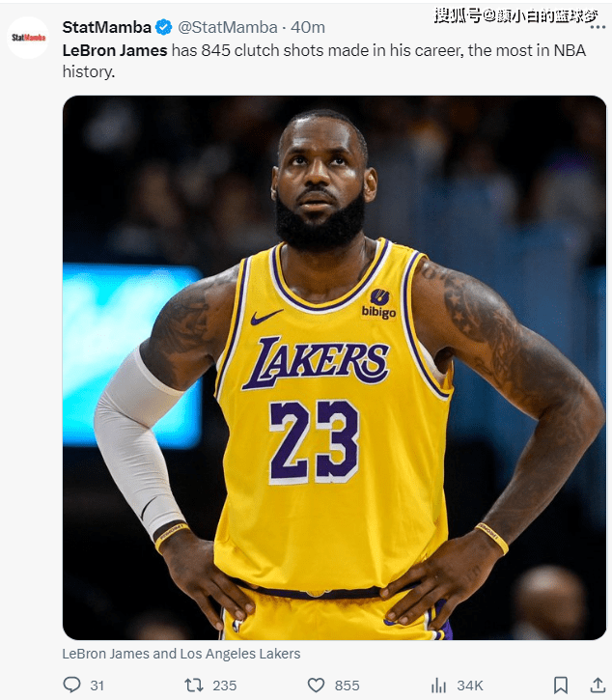Open the 40m timestamp link

pyautogui.click(x=308, y=27)
